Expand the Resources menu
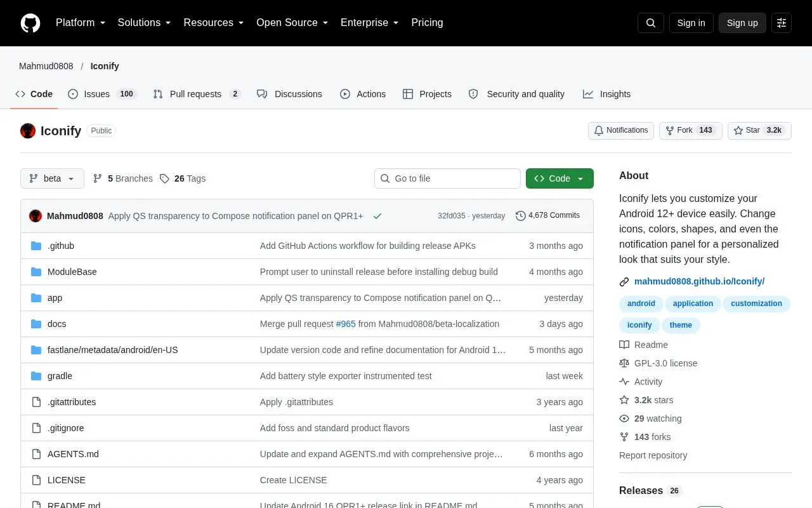This screenshot has width=812, height=508. click(214, 23)
